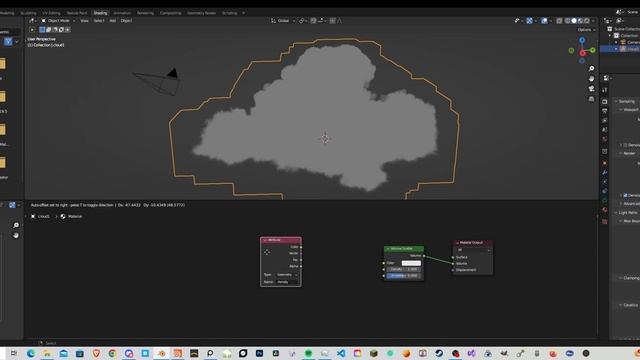Viewport: 640px width, 360px height.
Task: Click the green Y axis gizmo handle
Action: 593,50
